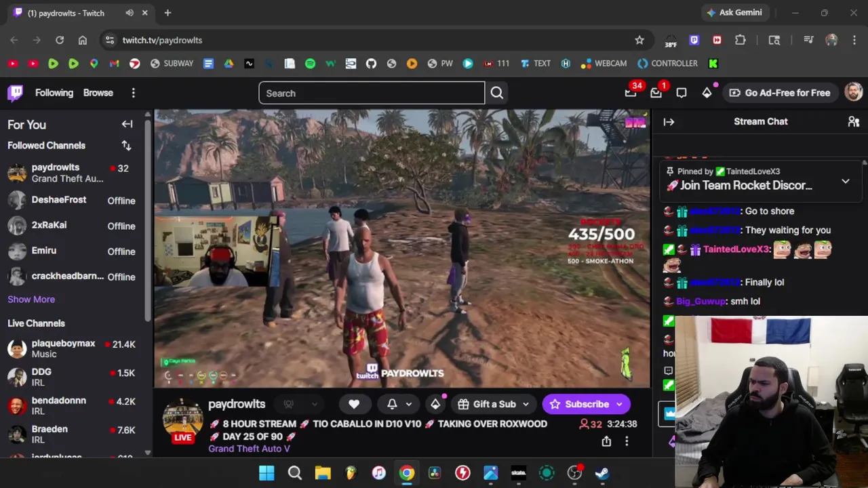Sort followed channels with the arrows icon
This screenshot has width=868, height=488.
[x=126, y=146]
